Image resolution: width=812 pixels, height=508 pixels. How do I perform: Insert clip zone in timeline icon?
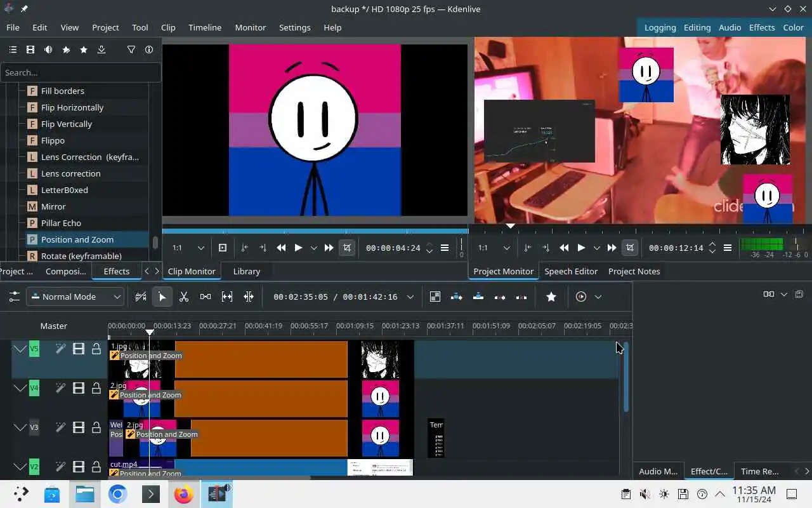[x=457, y=297]
